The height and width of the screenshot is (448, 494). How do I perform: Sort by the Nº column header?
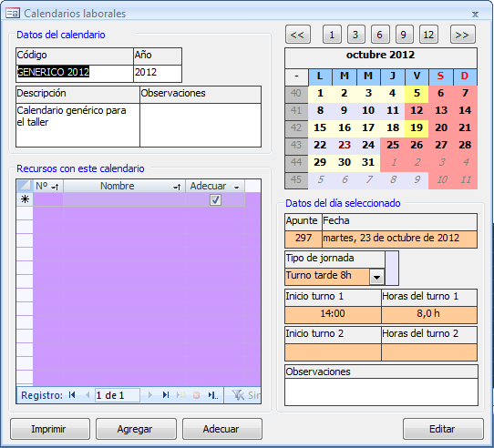tap(48, 186)
